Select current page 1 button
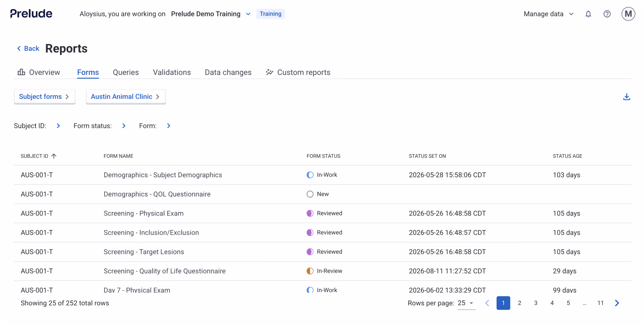 point(503,303)
